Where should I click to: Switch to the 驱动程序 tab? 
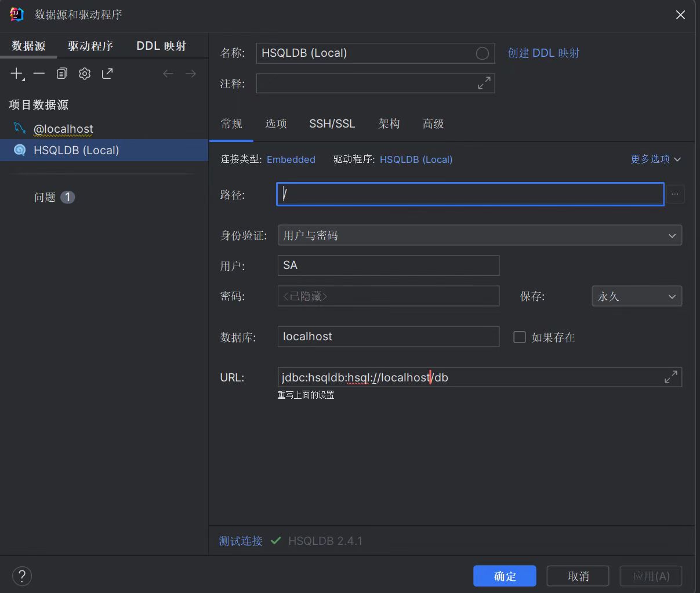(90, 46)
